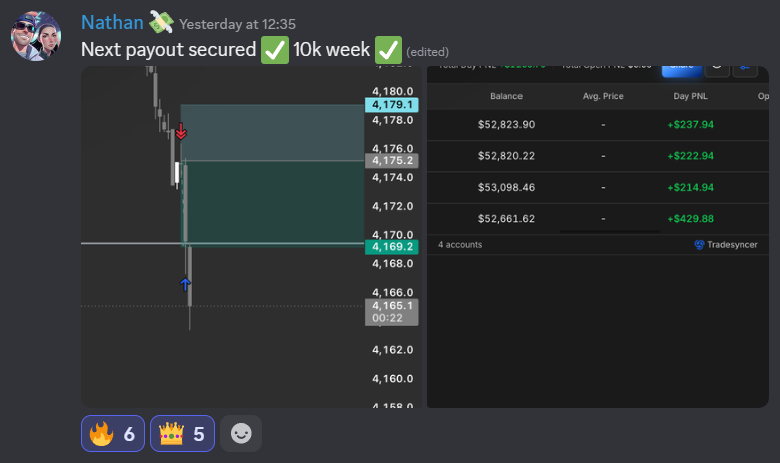Click the 4,160.0 axis price
780x463 pixels.
[392, 379]
